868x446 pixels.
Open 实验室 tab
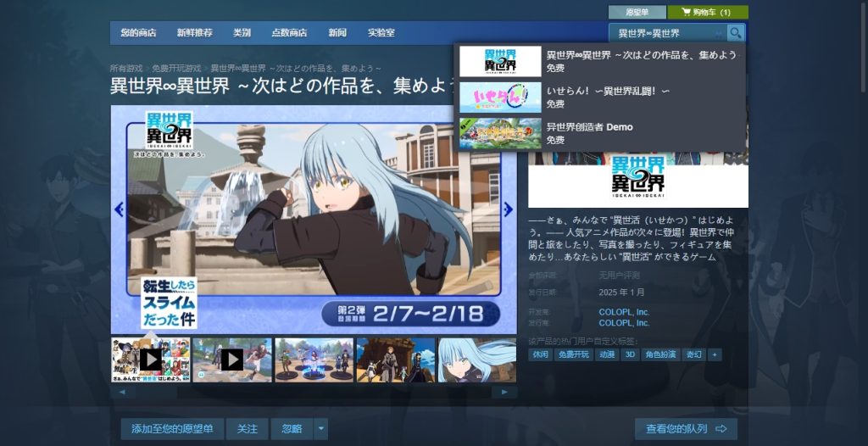[381, 33]
